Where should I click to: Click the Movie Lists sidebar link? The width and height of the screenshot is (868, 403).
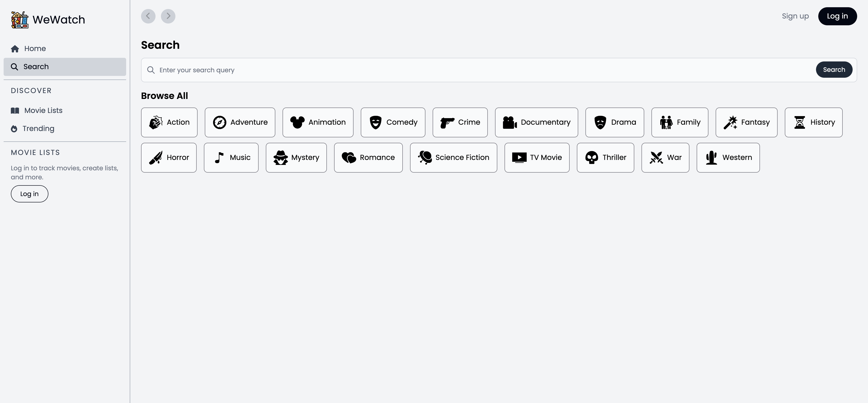(x=43, y=110)
